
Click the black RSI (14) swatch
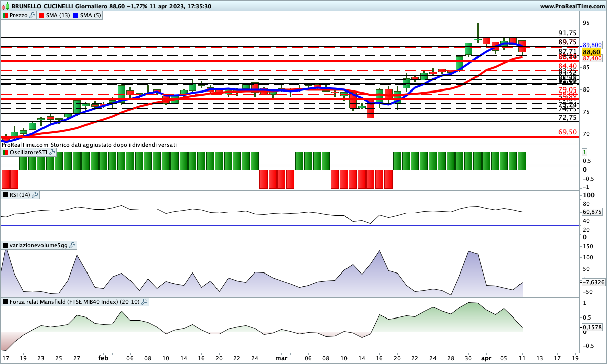[x=5, y=195]
